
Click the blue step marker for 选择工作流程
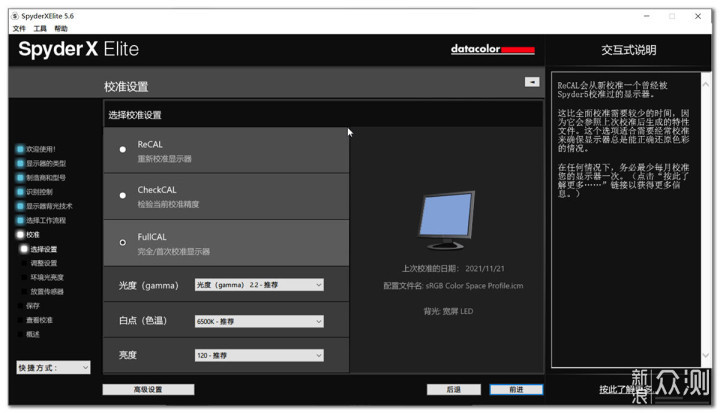[20, 220]
